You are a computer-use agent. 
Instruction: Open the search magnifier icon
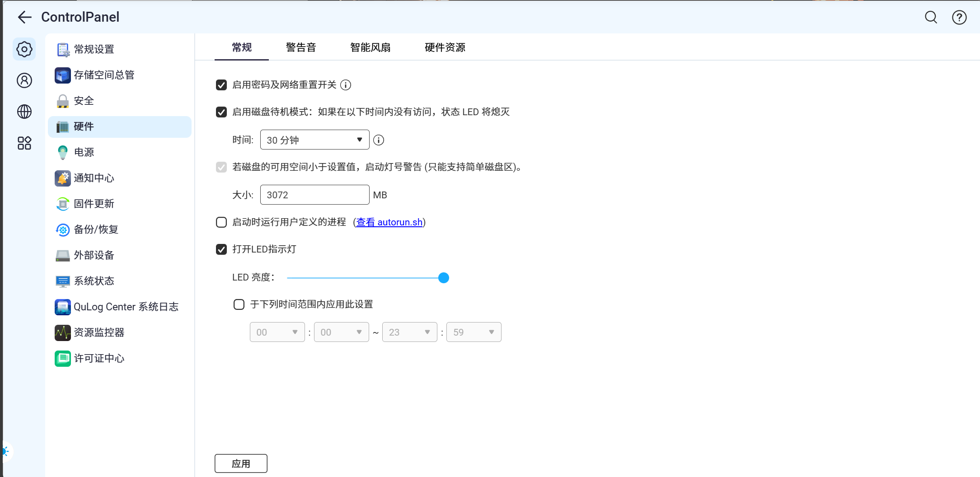pyautogui.click(x=931, y=17)
